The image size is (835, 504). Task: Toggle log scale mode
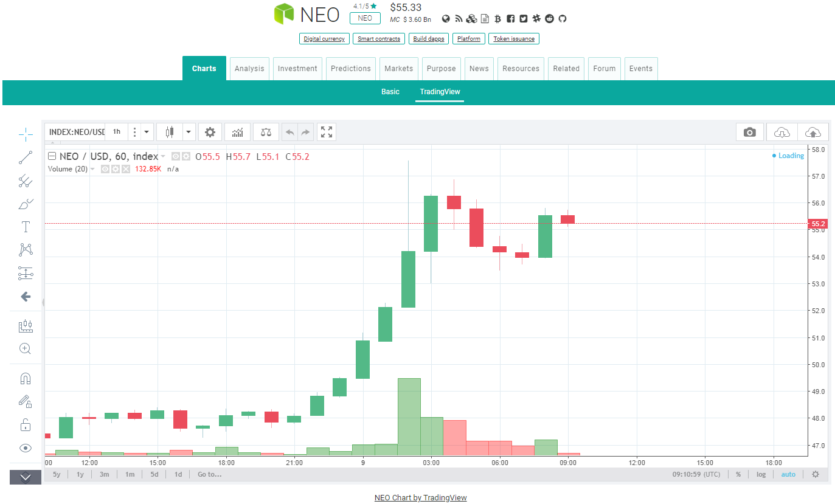761,474
